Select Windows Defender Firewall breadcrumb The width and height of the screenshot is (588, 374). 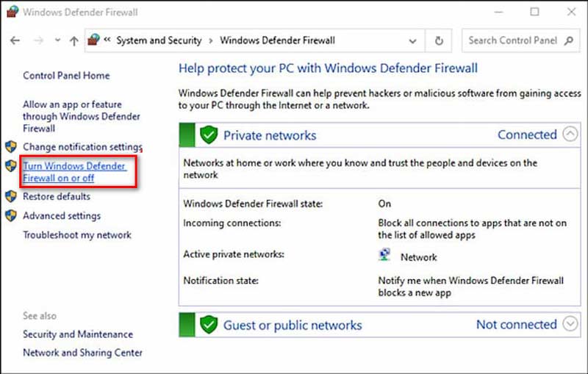(x=278, y=40)
